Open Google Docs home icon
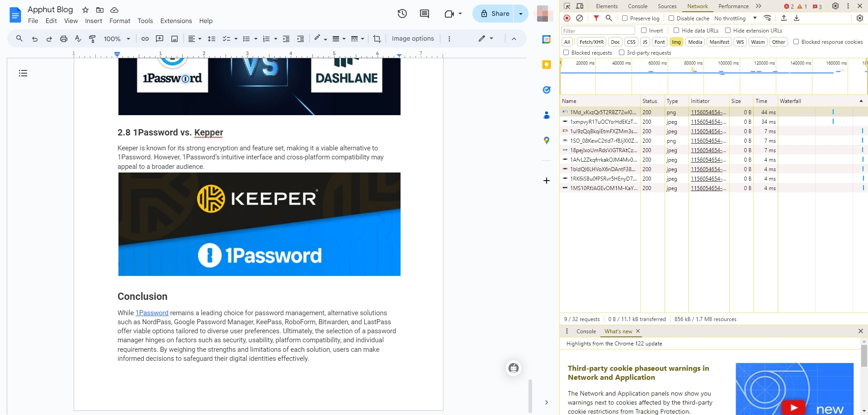The height and width of the screenshot is (415, 868). click(x=15, y=15)
